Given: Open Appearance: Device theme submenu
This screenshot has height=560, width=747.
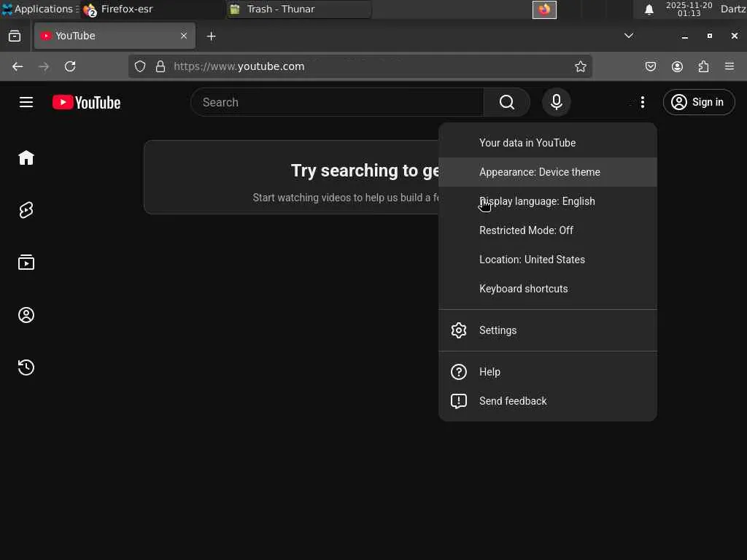Looking at the screenshot, I should pos(547,172).
